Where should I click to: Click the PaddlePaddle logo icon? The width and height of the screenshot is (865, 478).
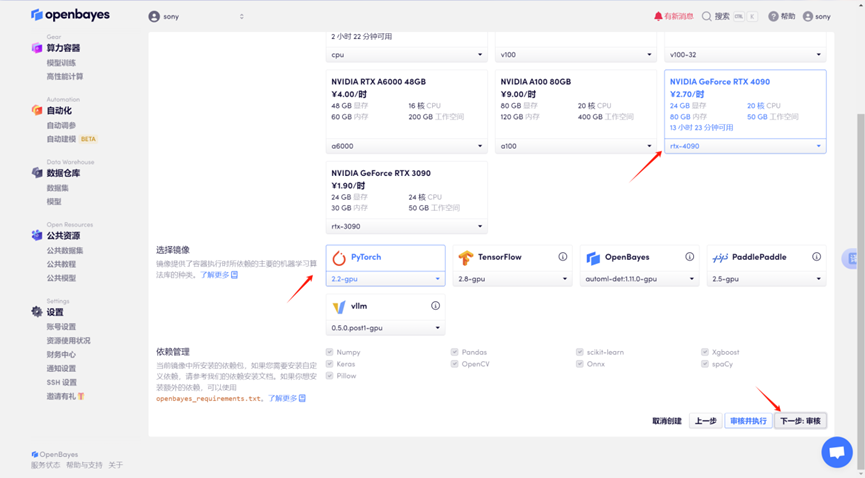tap(720, 258)
